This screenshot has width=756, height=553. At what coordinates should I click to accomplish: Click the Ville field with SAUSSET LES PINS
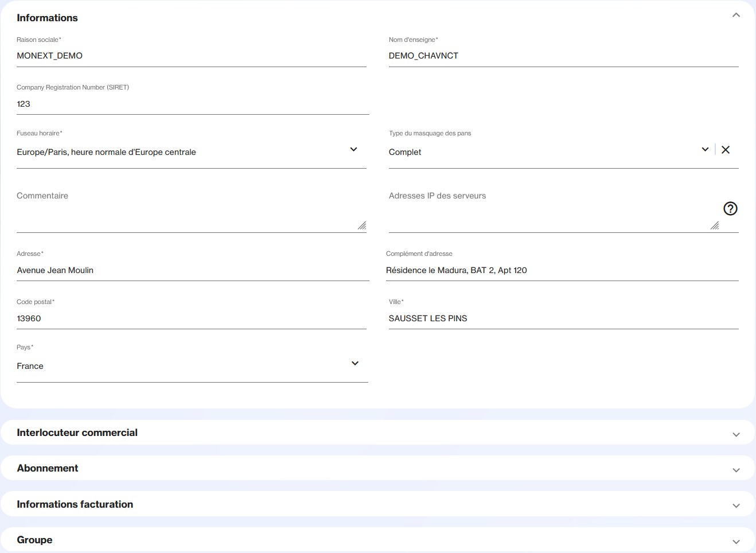563,318
